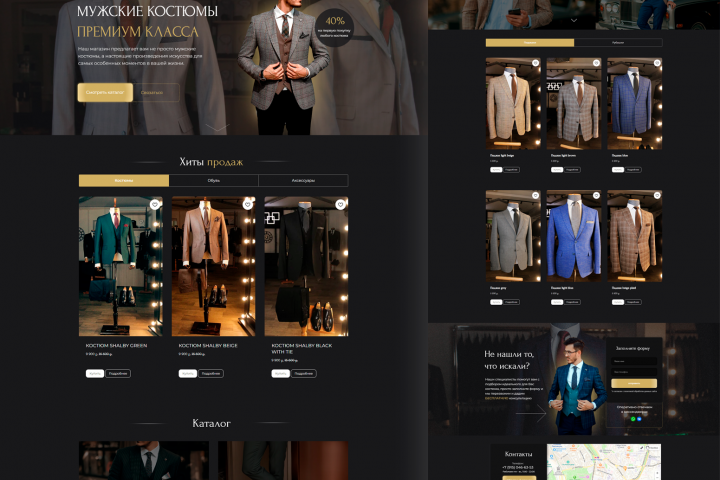The width and height of the screenshot is (720, 480).
Task: Buy the beige plaid jacket
Action: tap(618, 302)
